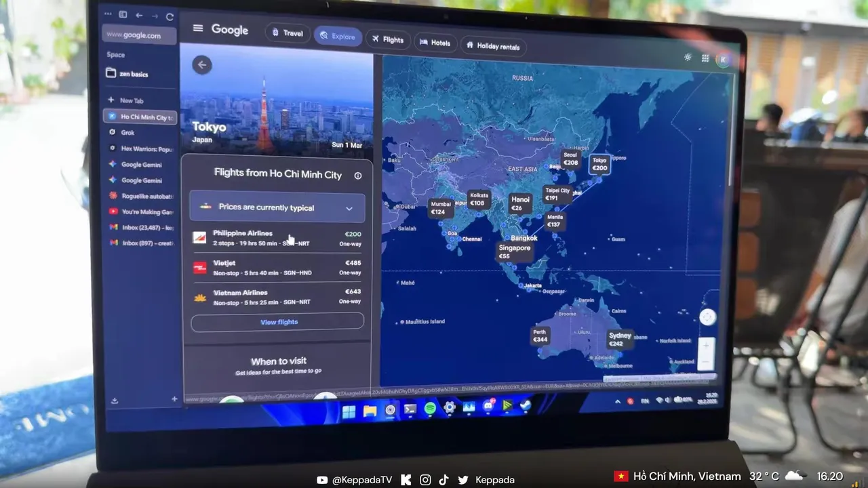Click the View flights button
868x488 pixels.
coord(277,322)
